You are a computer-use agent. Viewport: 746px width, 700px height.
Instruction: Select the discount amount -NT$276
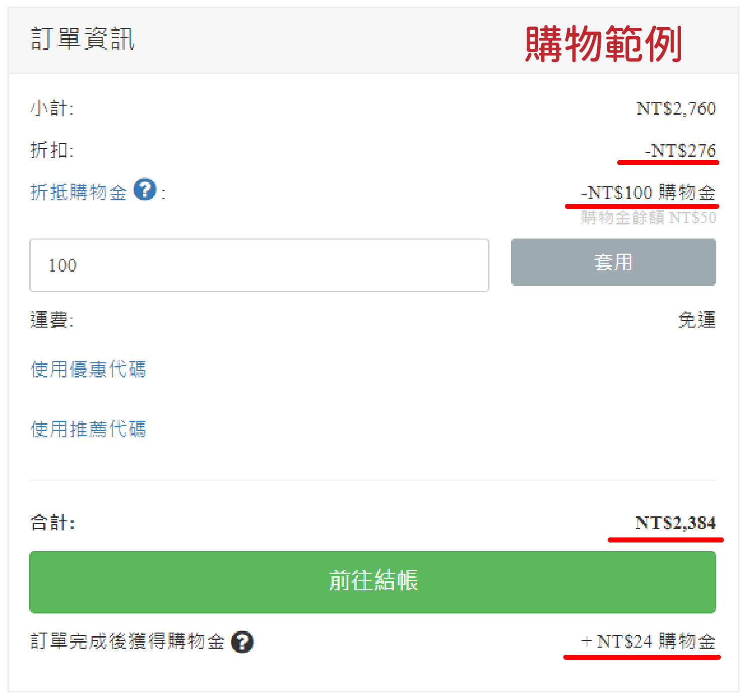pos(680,150)
